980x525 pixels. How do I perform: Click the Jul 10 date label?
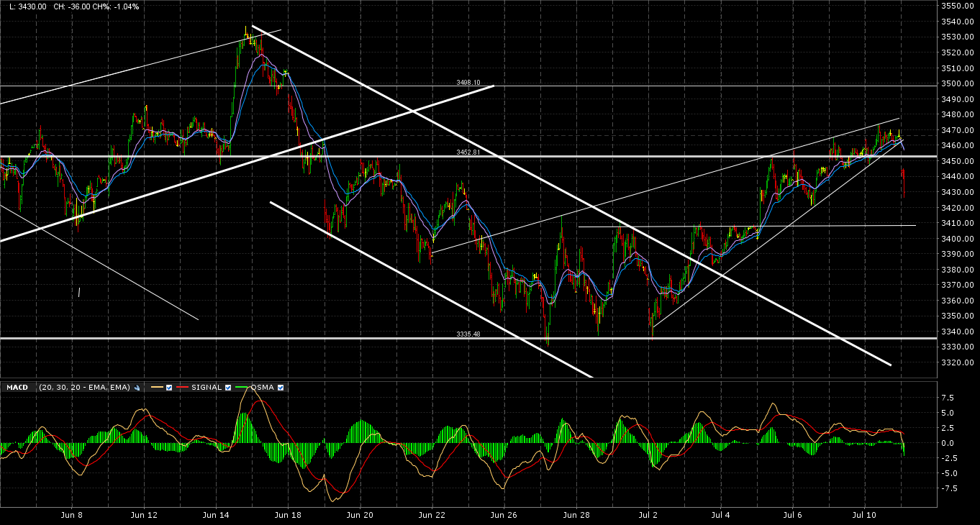[x=864, y=516]
